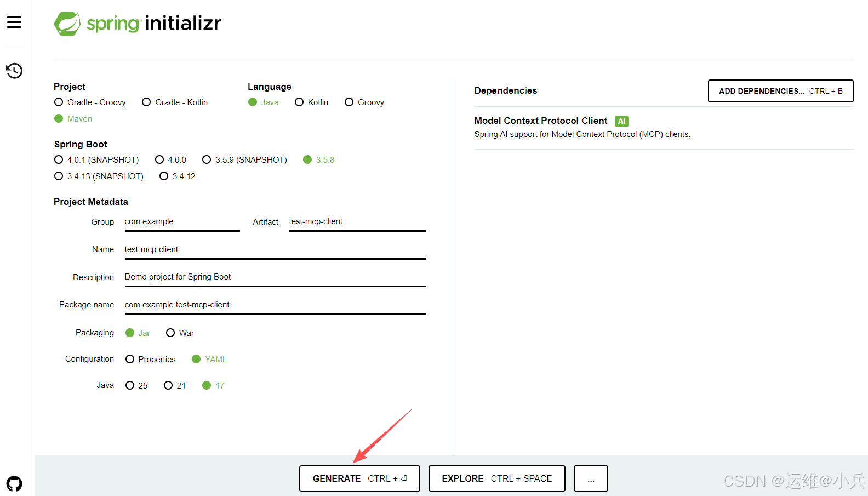The height and width of the screenshot is (496, 868).
Task: Select Java version 21
Action: pos(175,386)
